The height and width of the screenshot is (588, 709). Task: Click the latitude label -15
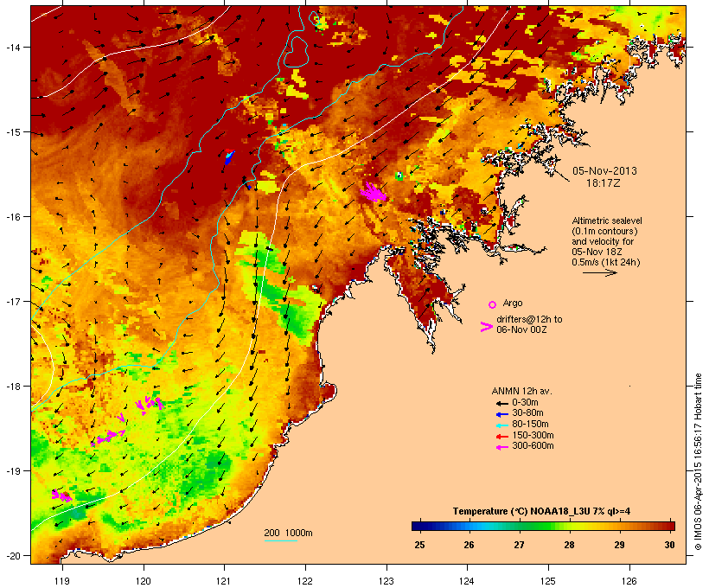point(12,132)
